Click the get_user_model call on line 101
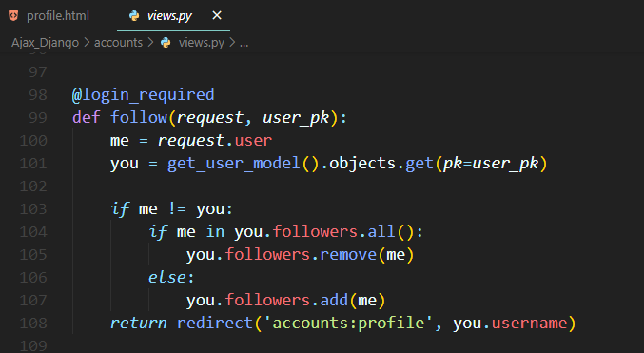Image resolution: width=644 pixels, height=353 pixels. tap(233, 164)
